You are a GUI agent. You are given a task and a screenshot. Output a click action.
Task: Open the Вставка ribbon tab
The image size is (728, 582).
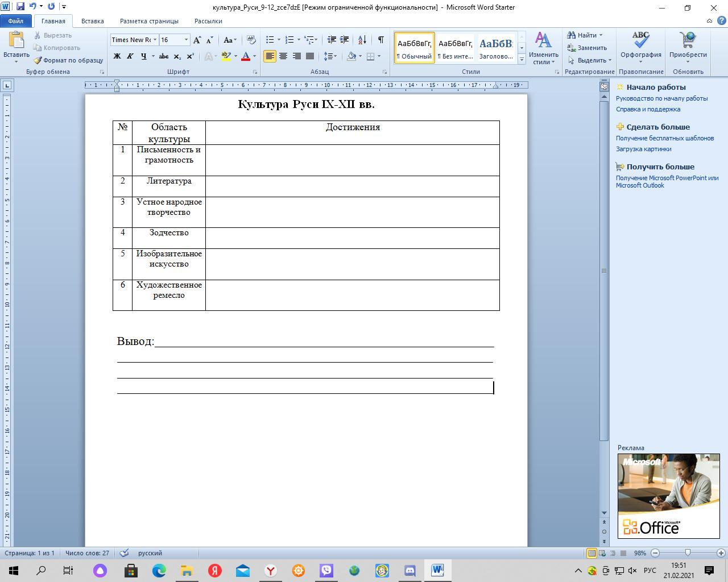92,21
